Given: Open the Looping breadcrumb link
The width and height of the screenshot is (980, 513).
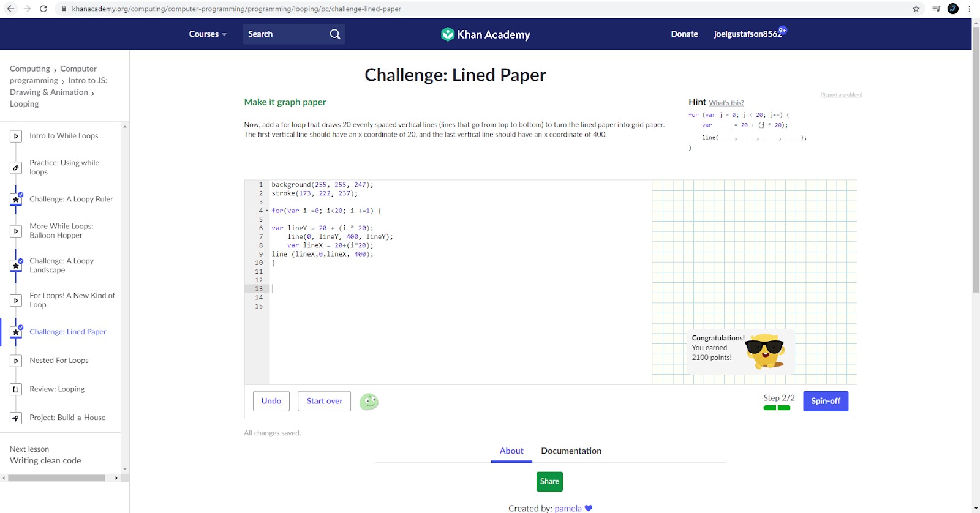Looking at the screenshot, I should coord(24,104).
